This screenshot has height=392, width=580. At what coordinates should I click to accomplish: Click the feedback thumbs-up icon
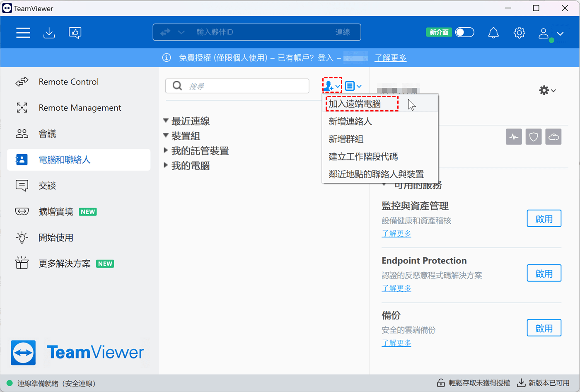point(75,33)
